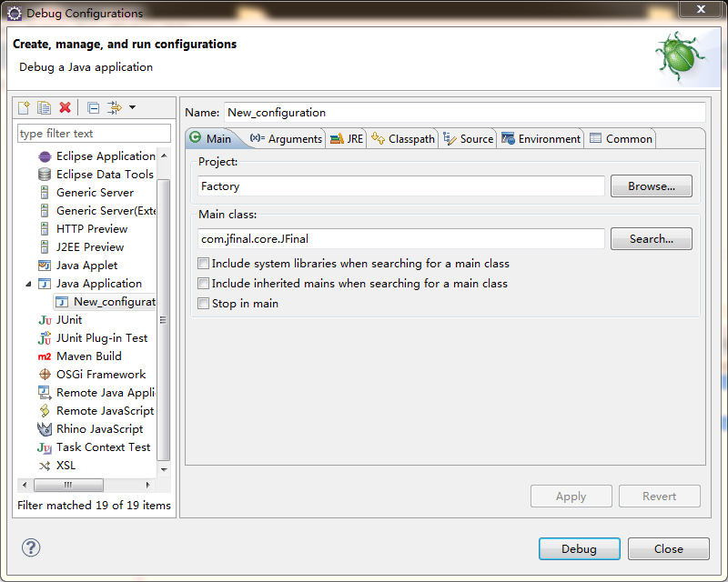Viewport: 728px width, 582px height.
Task: Click the Java Applet icon
Action: (45, 266)
